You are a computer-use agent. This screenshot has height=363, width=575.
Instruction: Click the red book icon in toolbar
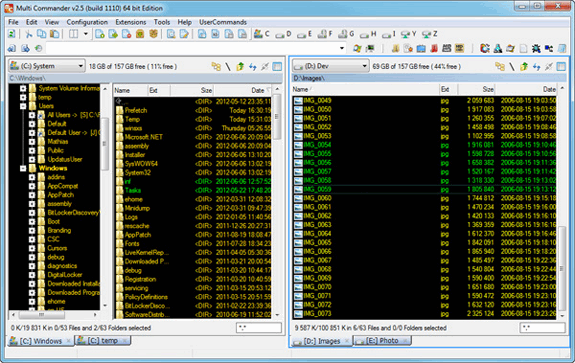click(434, 48)
